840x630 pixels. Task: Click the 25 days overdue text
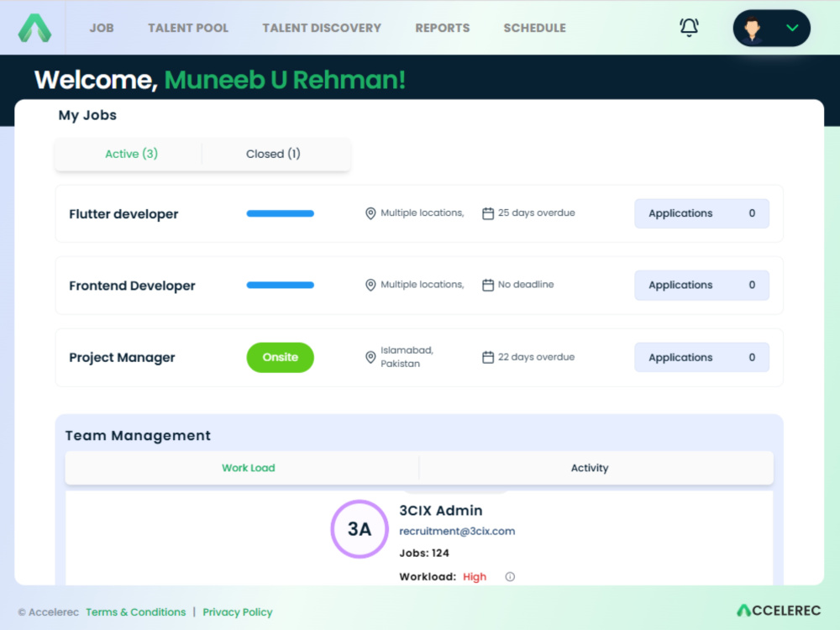coord(536,213)
